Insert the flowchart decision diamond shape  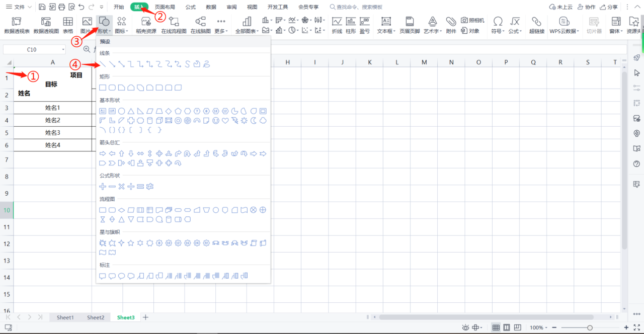coord(121,210)
